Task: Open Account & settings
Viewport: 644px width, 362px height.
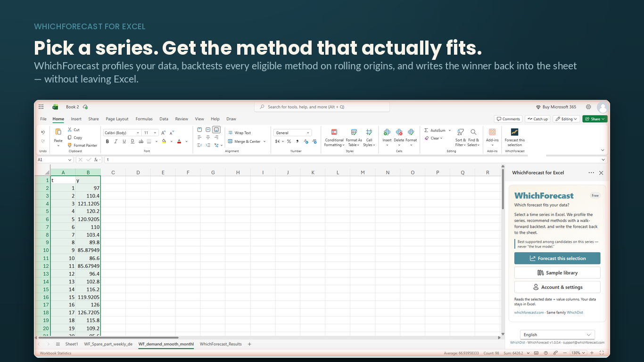Action: click(x=557, y=287)
